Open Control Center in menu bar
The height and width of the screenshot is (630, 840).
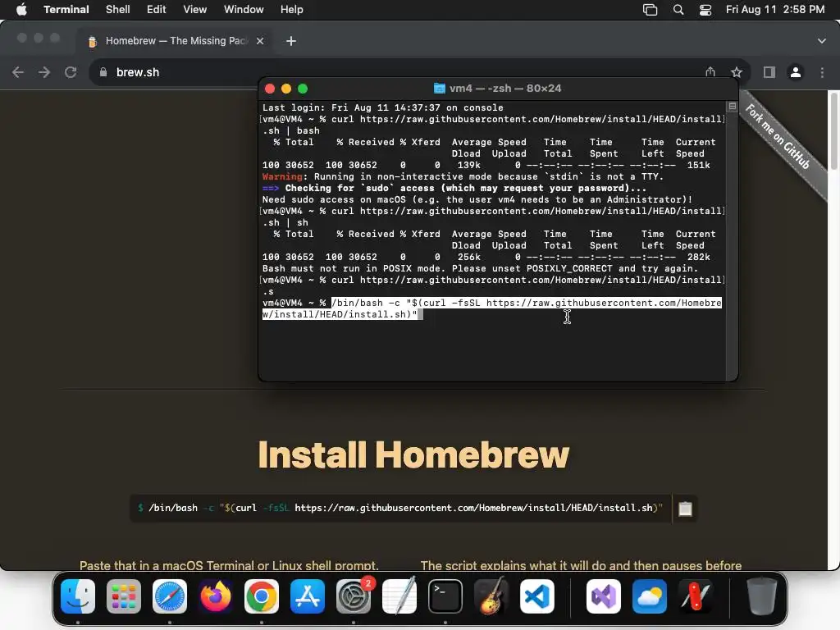pos(705,10)
